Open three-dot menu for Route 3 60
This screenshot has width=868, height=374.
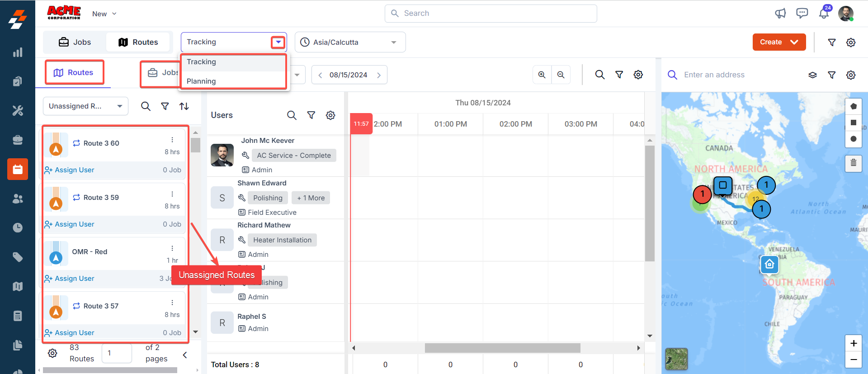pos(172,140)
